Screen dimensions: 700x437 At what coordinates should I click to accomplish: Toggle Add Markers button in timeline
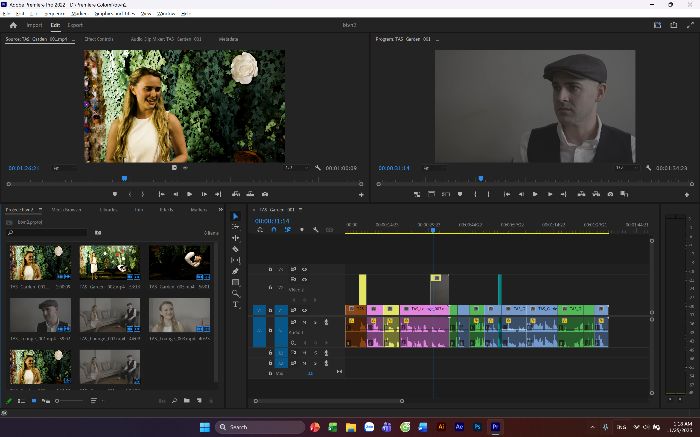pos(301,229)
